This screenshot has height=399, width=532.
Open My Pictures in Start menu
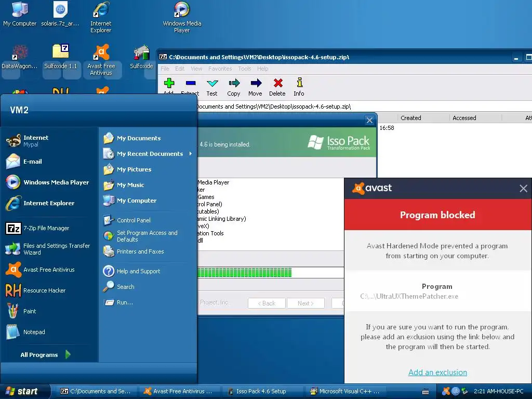coord(148,169)
